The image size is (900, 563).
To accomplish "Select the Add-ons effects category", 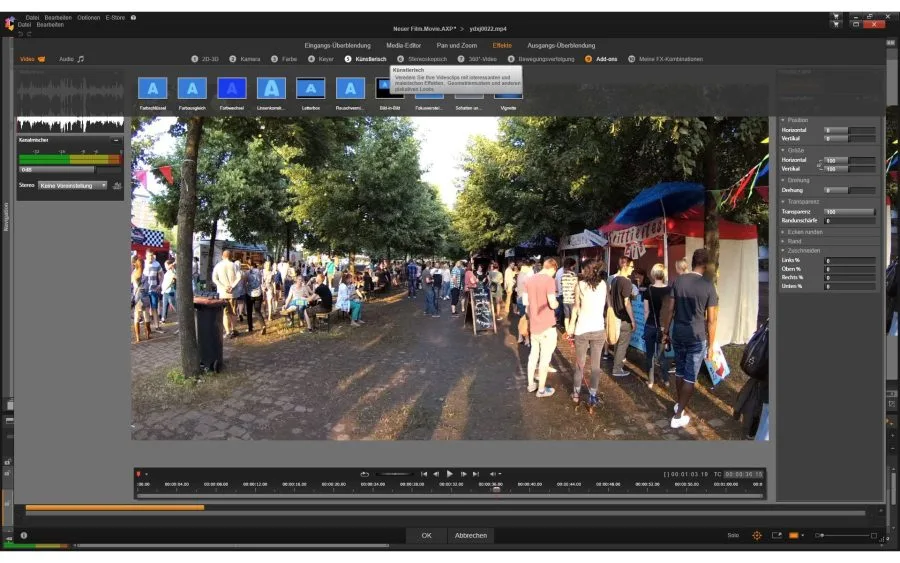I will tap(601, 59).
